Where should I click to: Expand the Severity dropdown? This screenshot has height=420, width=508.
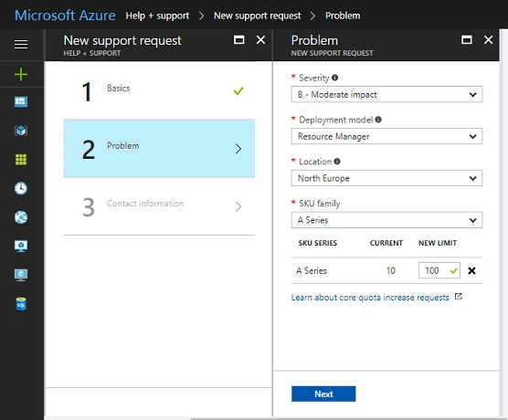(x=386, y=95)
